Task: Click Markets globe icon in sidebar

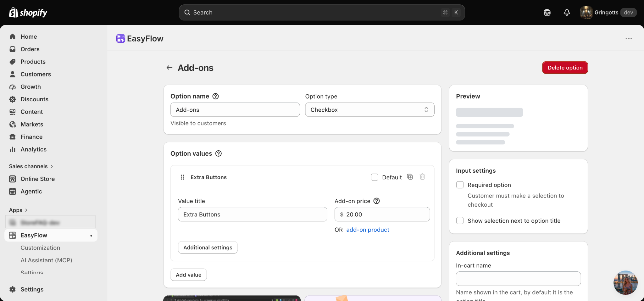Action: (x=13, y=124)
